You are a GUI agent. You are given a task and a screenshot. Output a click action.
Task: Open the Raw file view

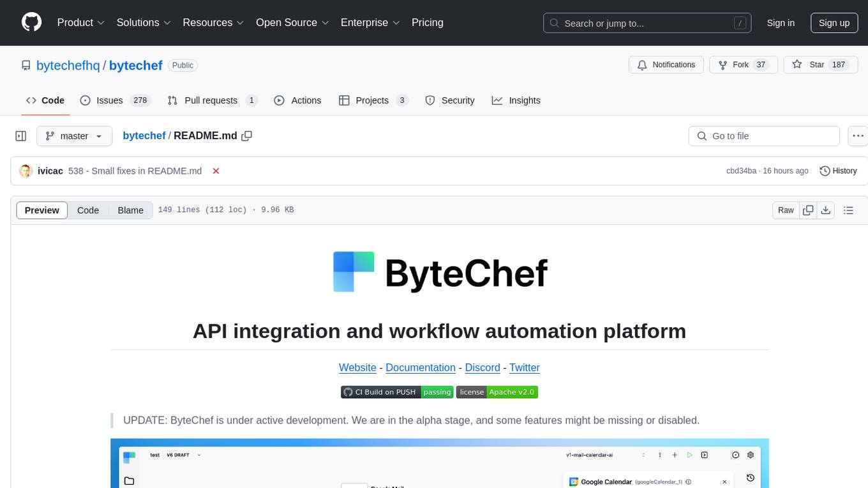786,210
